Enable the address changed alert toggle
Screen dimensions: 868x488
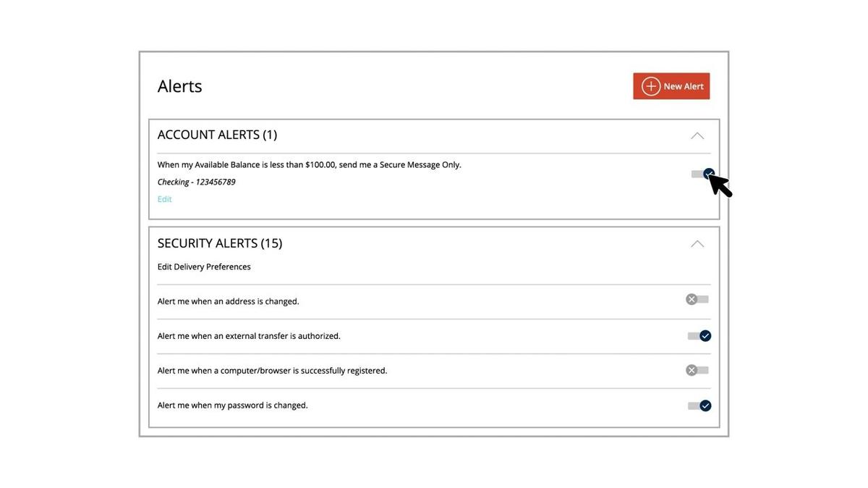click(697, 299)
